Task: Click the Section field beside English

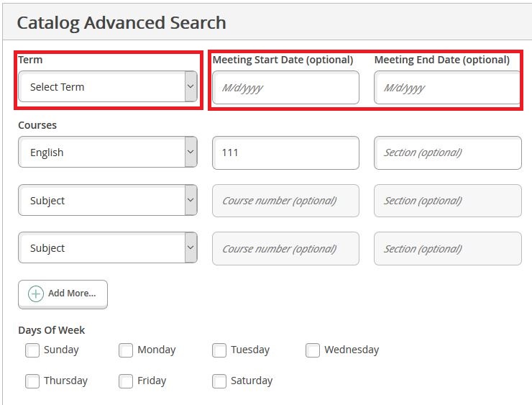Action: click(x=447, y=153)
